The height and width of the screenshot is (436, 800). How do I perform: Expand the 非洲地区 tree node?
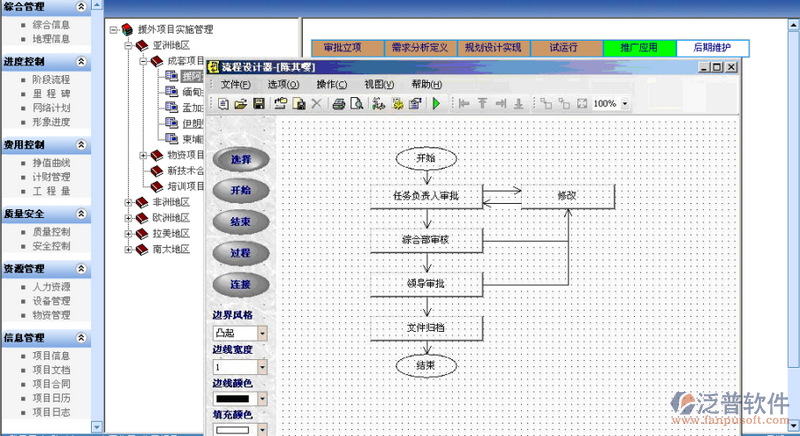(129, 202)
